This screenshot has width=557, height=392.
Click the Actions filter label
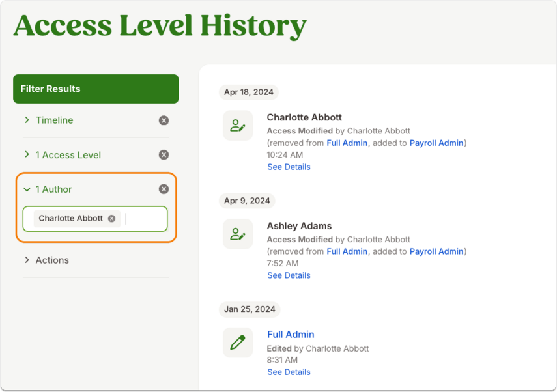[x=52, y=260]
